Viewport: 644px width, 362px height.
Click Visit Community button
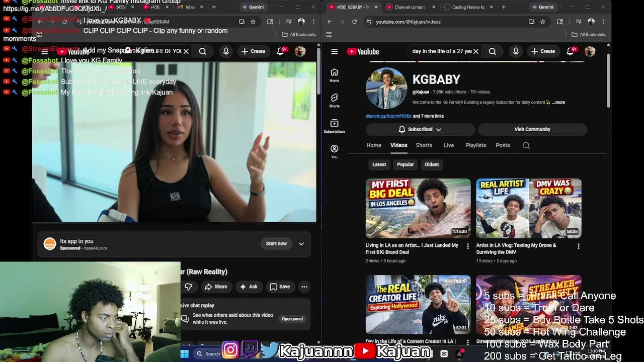coord(532,129)
